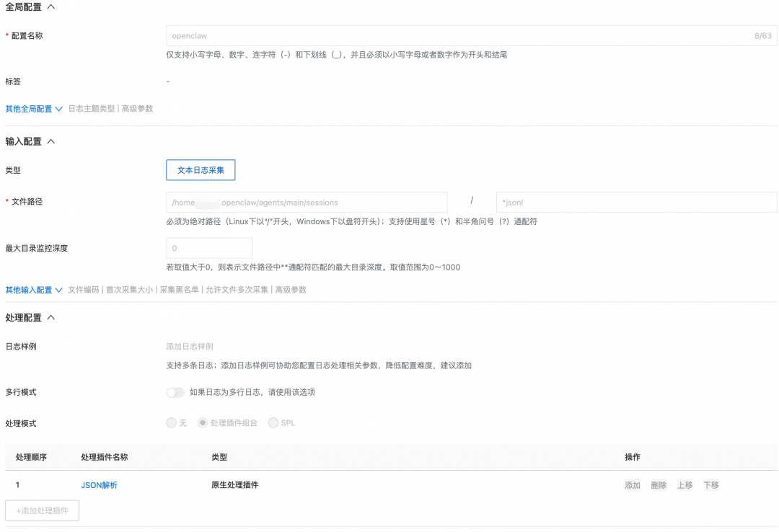Click 下移 to move the plugin down

pyautogui.click(x=710, y=485)
